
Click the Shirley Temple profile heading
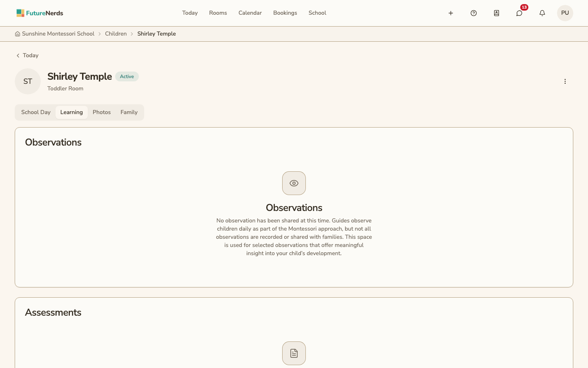80,76
